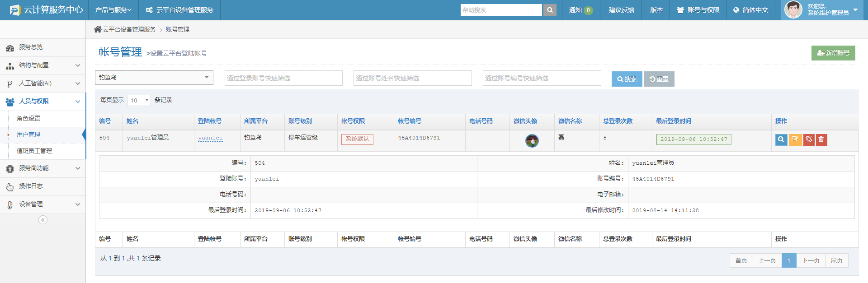Viewport: 868px width, 283px height.
Task: Open the 产品与服务 dropdown menu
Action: [113, 10]
